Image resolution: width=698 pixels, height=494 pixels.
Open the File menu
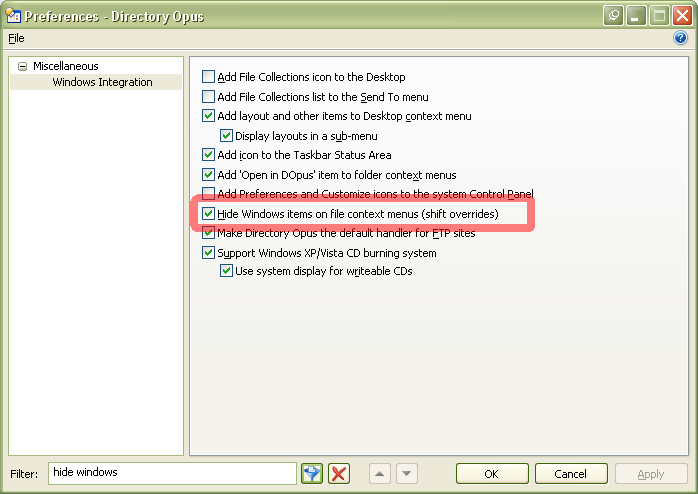click(x=16, y=38)
